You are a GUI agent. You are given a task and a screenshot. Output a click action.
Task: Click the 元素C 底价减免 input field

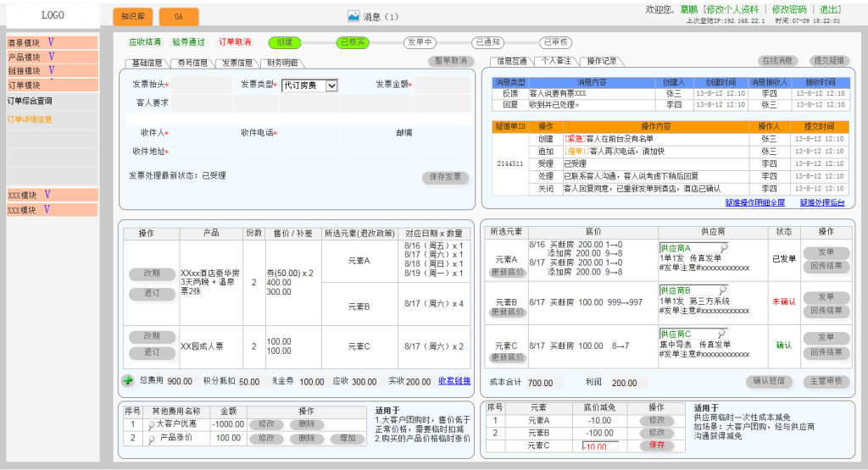coord(600,445)
